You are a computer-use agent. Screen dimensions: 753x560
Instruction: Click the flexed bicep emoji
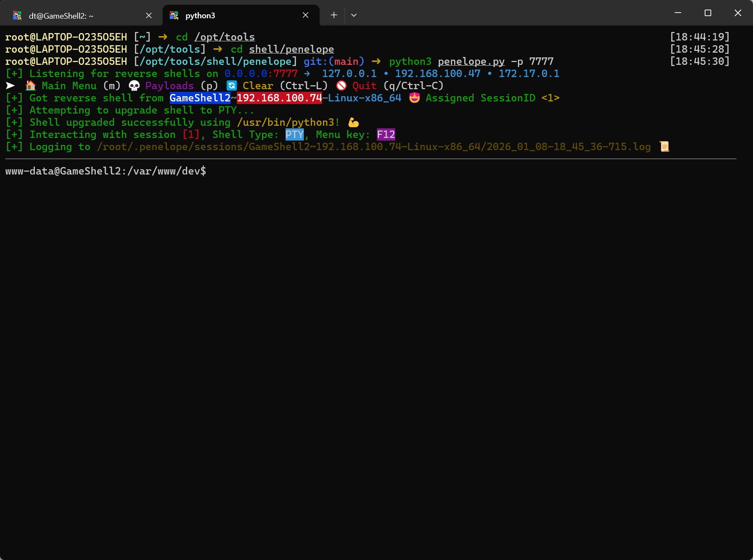click(x=353, y=123)
